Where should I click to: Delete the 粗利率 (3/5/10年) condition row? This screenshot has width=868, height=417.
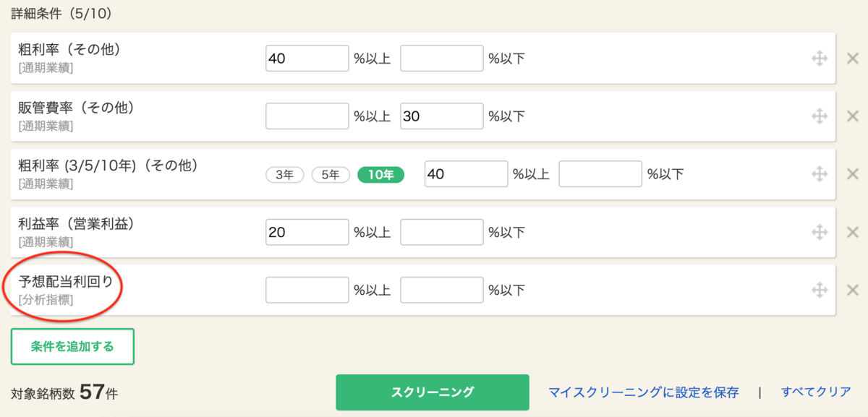tap(852, 174)
